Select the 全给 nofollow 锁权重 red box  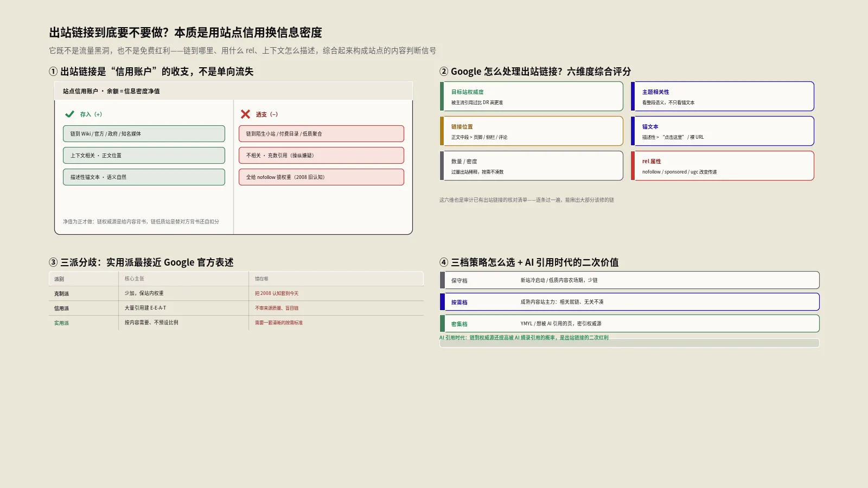[x=321, y=177]
